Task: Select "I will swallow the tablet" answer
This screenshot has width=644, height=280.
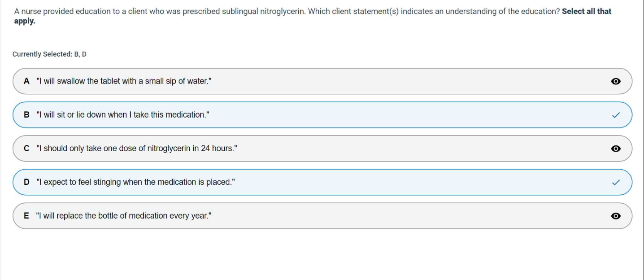Action: coord(123,81)
